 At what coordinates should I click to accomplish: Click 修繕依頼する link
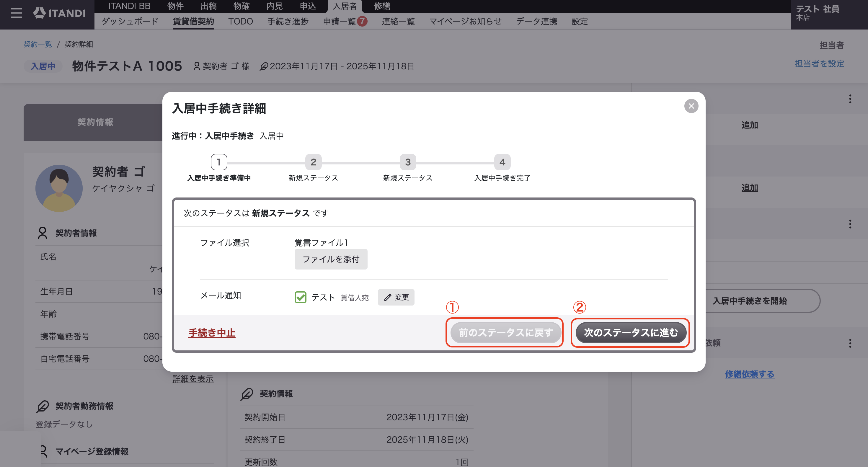749,374
